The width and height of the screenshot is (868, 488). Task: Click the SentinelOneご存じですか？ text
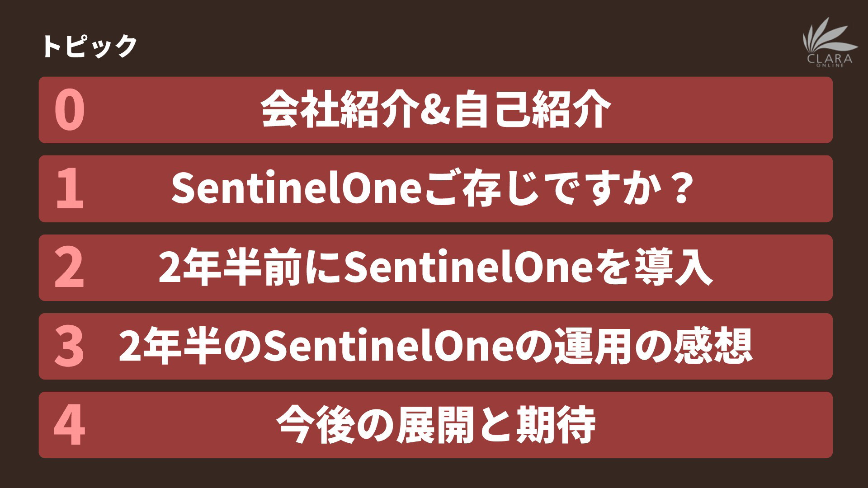point(432,188)
